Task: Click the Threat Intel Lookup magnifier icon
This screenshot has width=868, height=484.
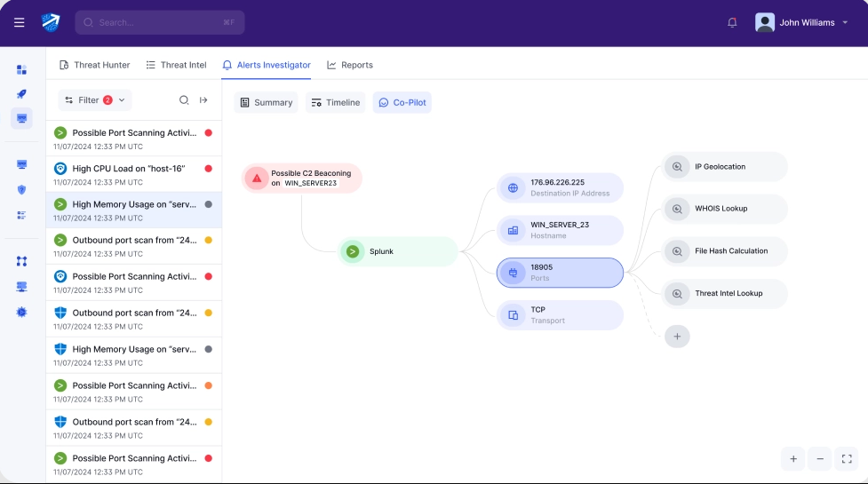Action: tap(677, 294)
